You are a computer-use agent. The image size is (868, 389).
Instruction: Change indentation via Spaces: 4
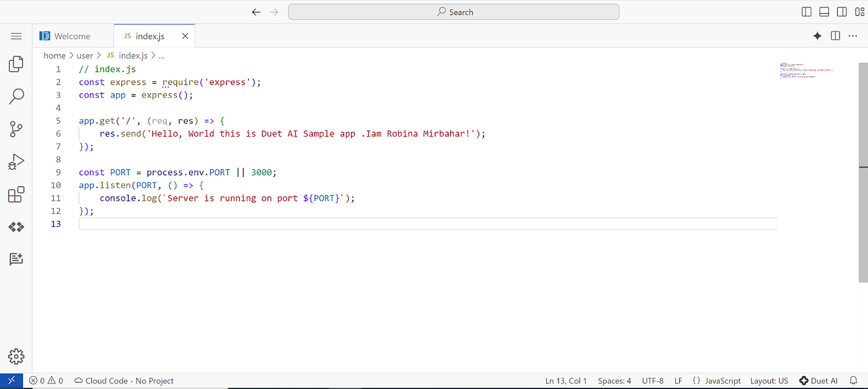(x=614, y=380)
